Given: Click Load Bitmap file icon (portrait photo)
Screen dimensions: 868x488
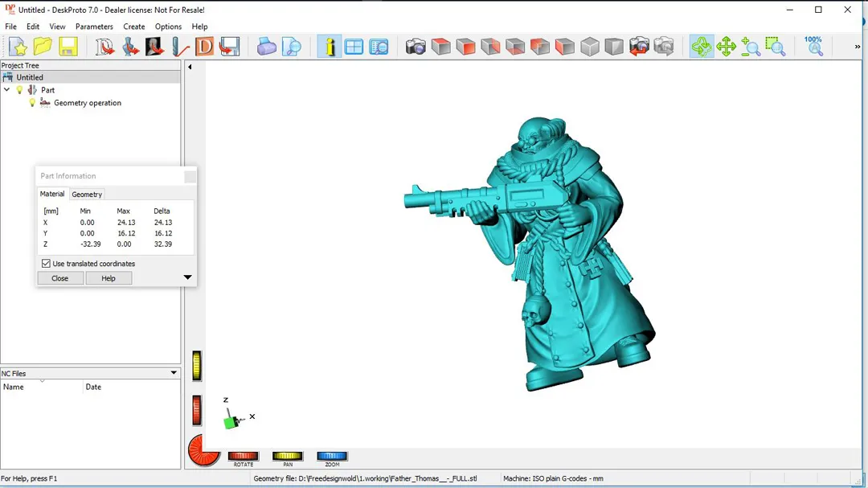Looking at the screenshot, I should coord(154,47).
